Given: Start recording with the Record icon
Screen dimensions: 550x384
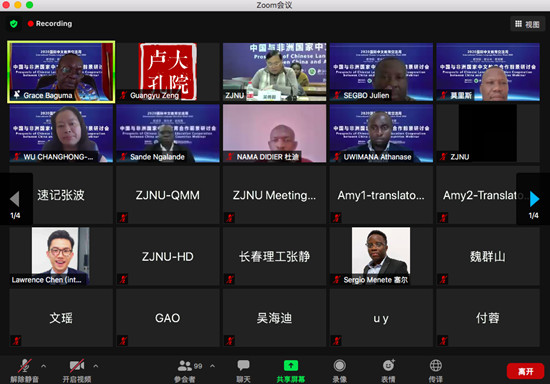Looking at the screenshot, I should (339, 366).
